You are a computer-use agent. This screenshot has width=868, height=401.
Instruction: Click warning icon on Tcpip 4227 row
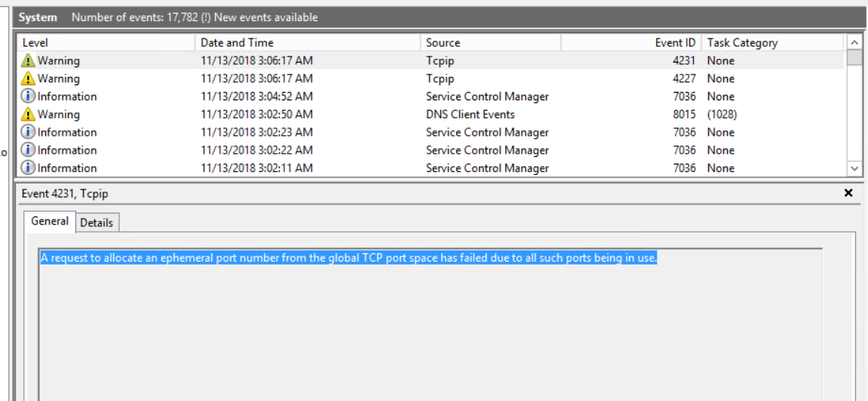pyautogui.click(x=29, y=78)
